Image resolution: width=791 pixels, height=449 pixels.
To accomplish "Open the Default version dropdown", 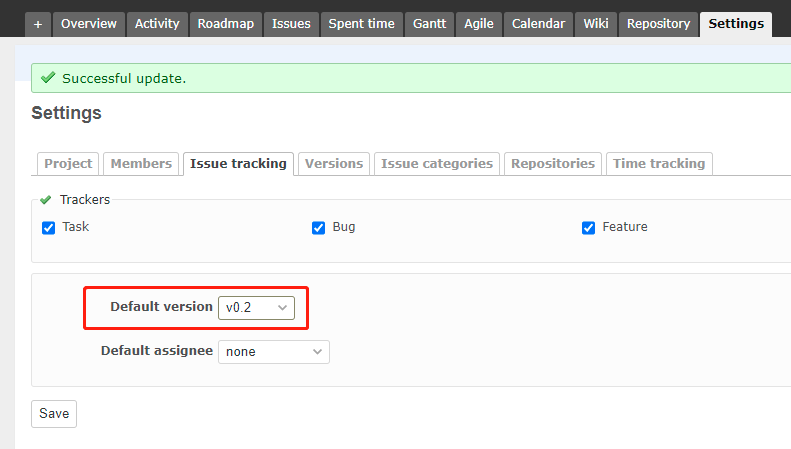I will tap(256, 308).
